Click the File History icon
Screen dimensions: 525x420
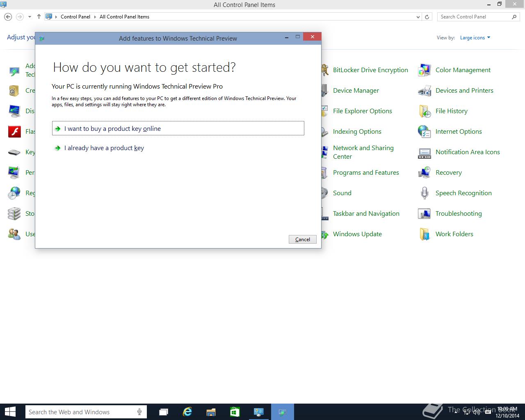coord(424,111)
